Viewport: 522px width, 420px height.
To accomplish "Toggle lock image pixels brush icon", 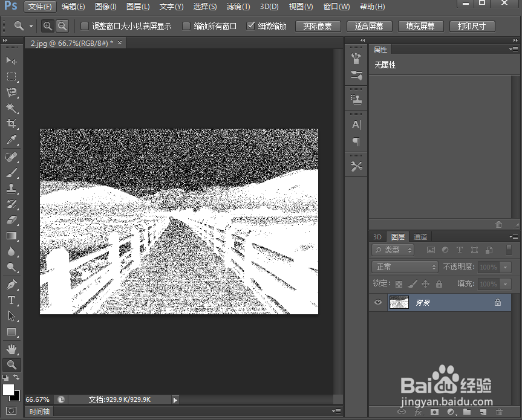I will [412, 284].
